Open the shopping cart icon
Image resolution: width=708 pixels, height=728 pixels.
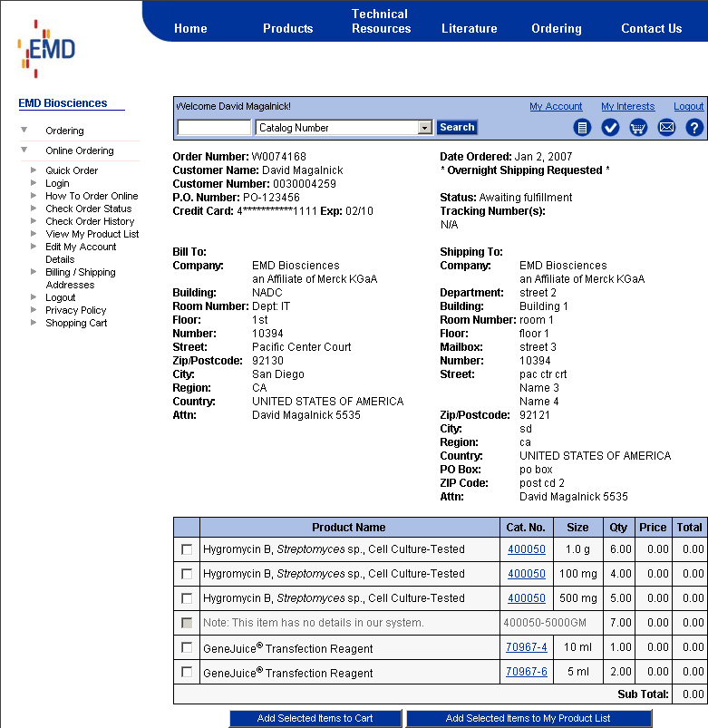[638, 128]
